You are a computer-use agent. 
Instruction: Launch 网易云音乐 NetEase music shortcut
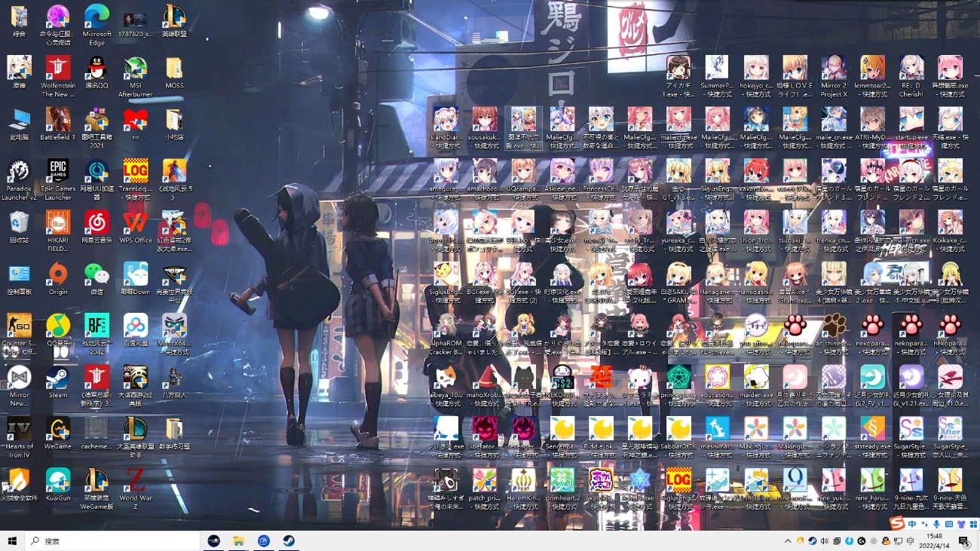tap(96, 227)
